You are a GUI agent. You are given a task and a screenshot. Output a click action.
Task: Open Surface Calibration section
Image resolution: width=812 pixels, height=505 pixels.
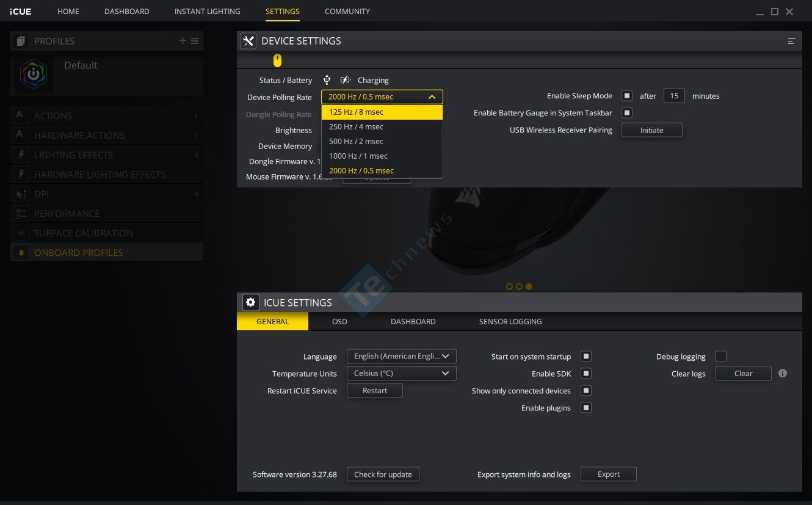click(107, 233)
